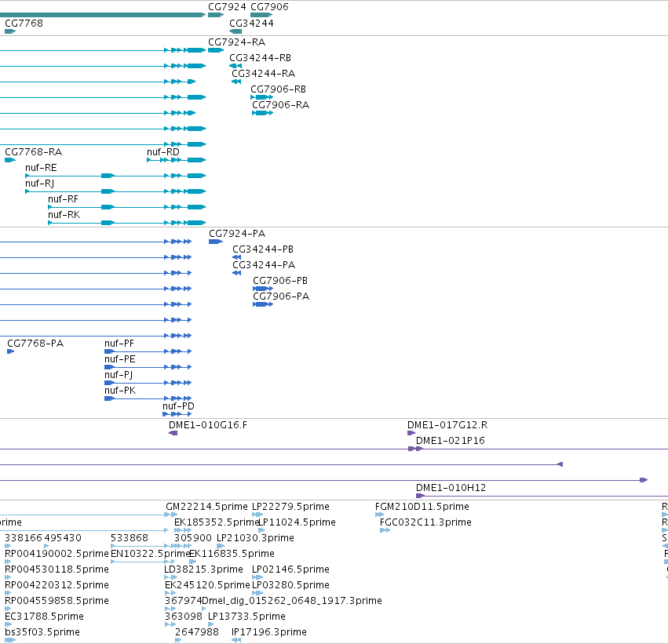Click CDS label CG7924-PA
Image resolution: width=668 pixels, height=644 pixels.
pos(237,234)
